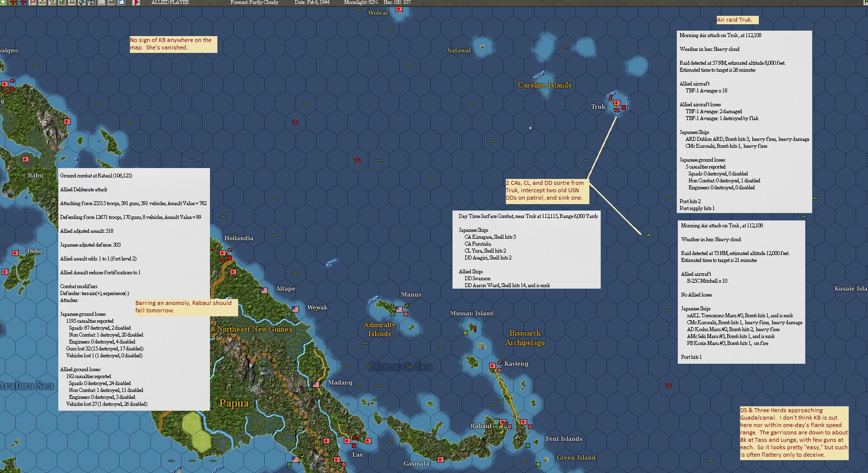
Task: Click the Northeast New Guinea region label
Action: 254,329
